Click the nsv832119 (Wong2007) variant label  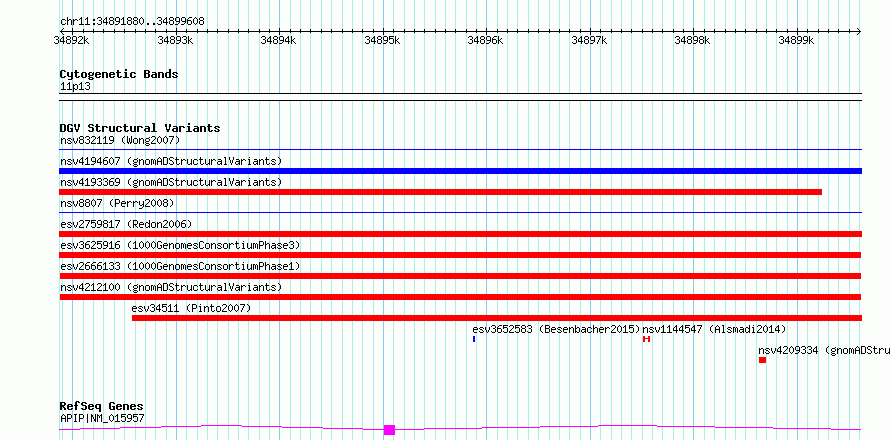120,140
